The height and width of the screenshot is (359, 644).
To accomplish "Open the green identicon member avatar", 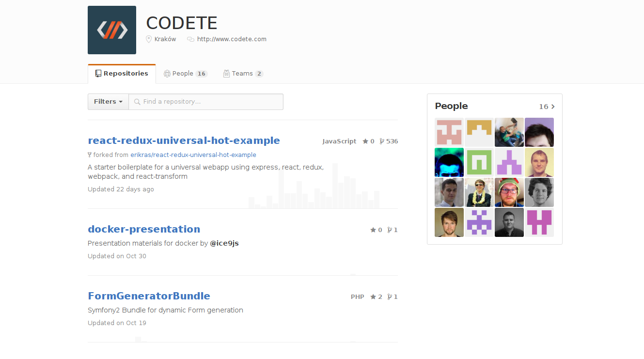I will click(479, 162).
